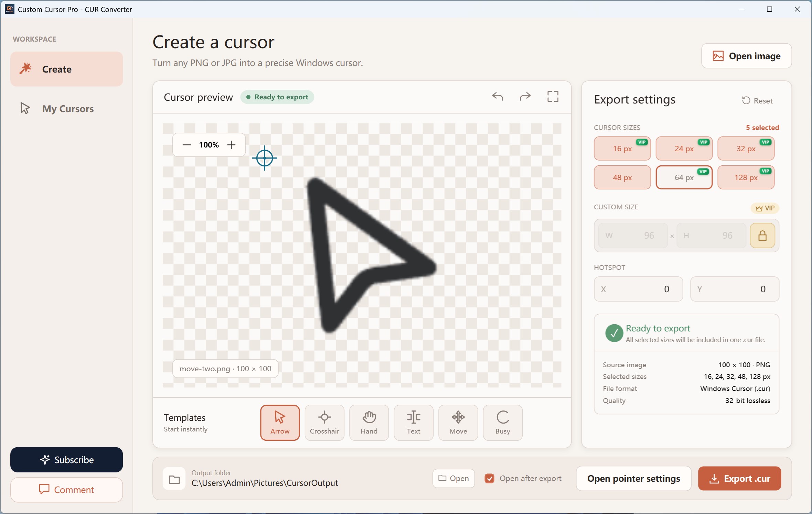Zoom in with the plus icon
812x514 pixels.
tap(231, 145)
